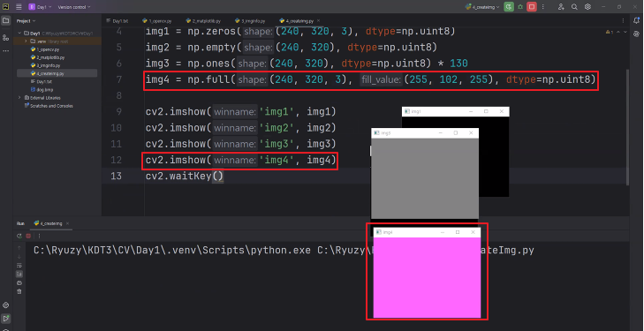
Task: Open Notifications bell icon
Action: click(637, 20)
